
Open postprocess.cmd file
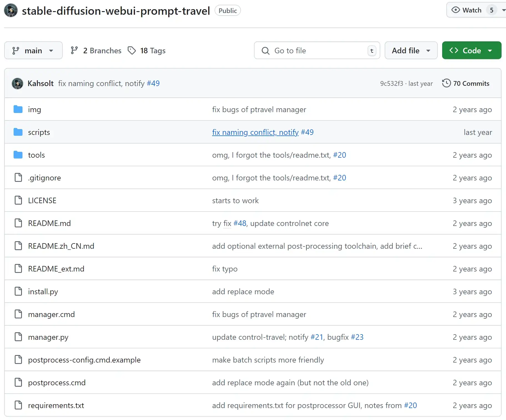click(x=57, y=383)
